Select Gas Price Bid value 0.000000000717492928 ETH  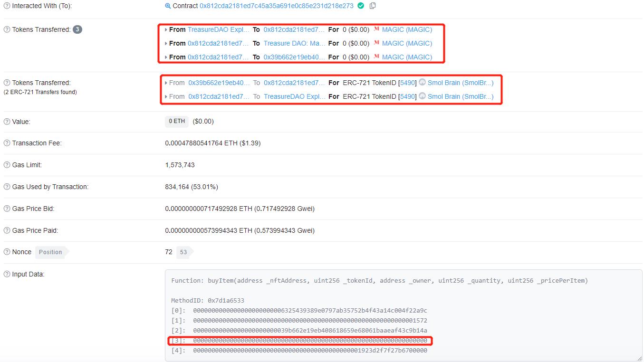(x=209, y=209)
